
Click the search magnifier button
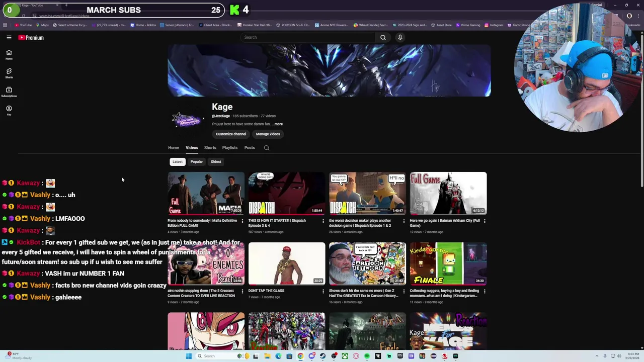383,37
